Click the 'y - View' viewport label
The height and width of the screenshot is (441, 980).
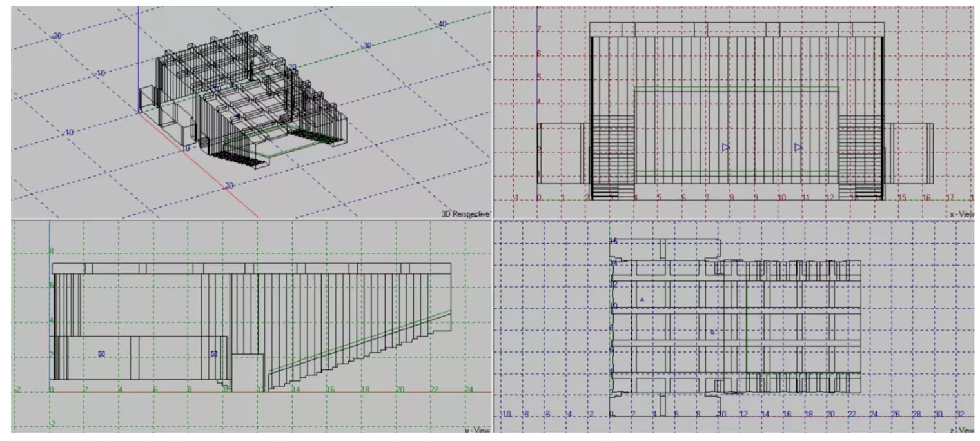point(476,430)
